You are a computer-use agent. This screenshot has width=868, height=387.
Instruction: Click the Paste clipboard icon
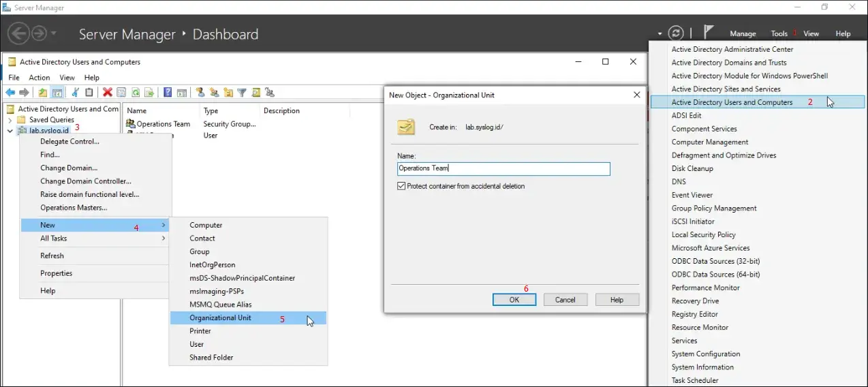pyautogui.click(x=89, y=93)
